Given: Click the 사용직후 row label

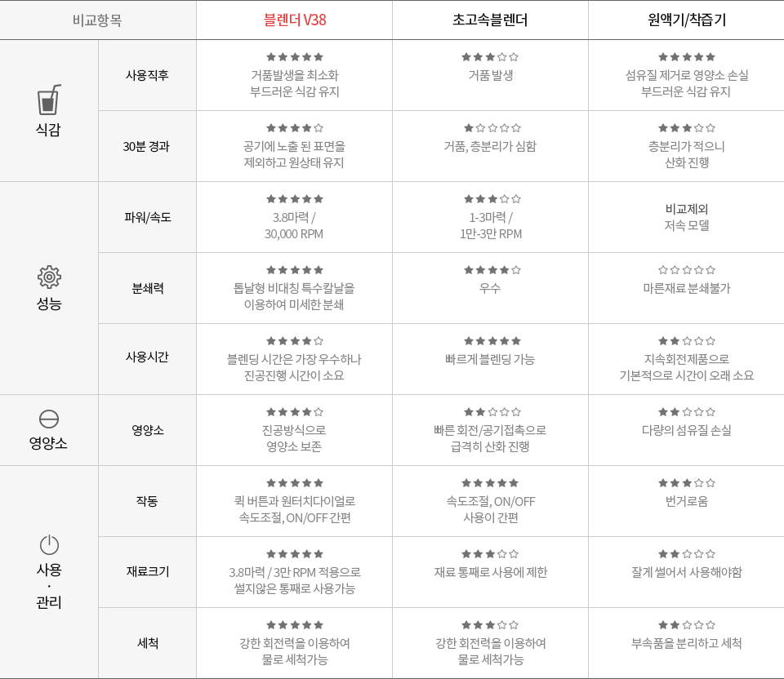Looking at the screenshot, I should click(147, 75).
